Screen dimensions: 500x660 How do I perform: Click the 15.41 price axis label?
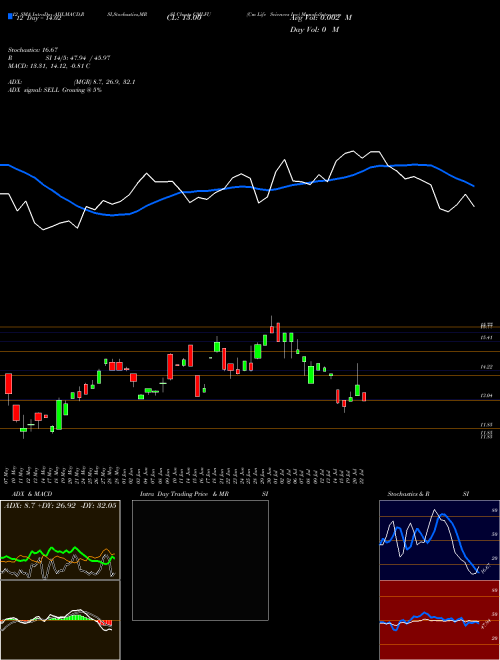click(486, 338)
